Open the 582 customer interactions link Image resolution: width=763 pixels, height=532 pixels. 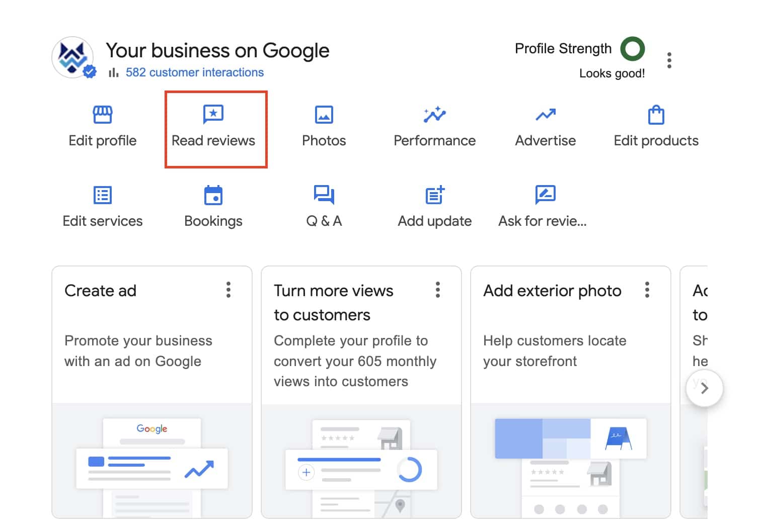195,72
